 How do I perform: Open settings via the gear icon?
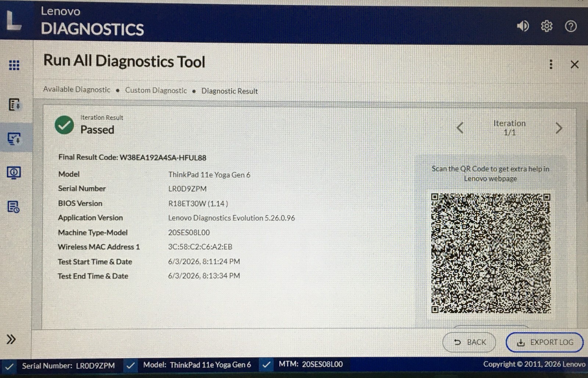546,26
